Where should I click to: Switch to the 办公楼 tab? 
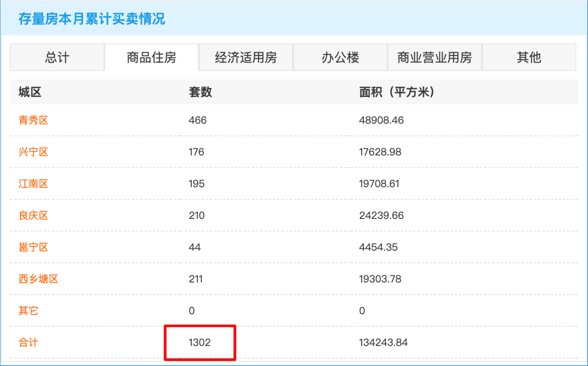tap(340, 57)
